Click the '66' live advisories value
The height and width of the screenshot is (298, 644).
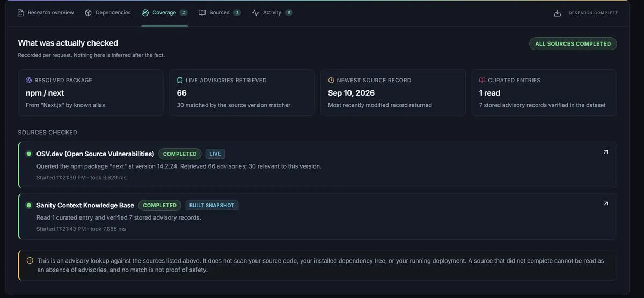coord(181,93)
